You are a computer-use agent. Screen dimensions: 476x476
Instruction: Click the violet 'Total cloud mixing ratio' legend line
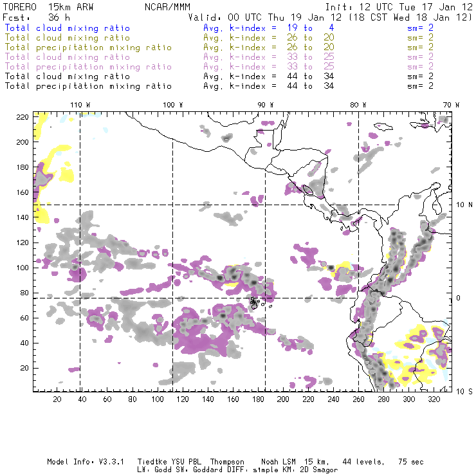[68, 57]
